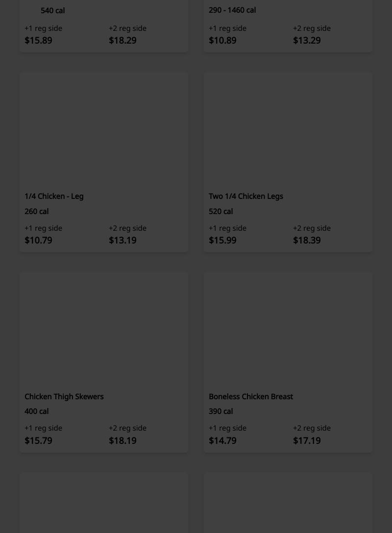The image size is (392, 533).
Task: Click the Two 1/4 Chicken Legs image area
Action: (x=288, y=130)
